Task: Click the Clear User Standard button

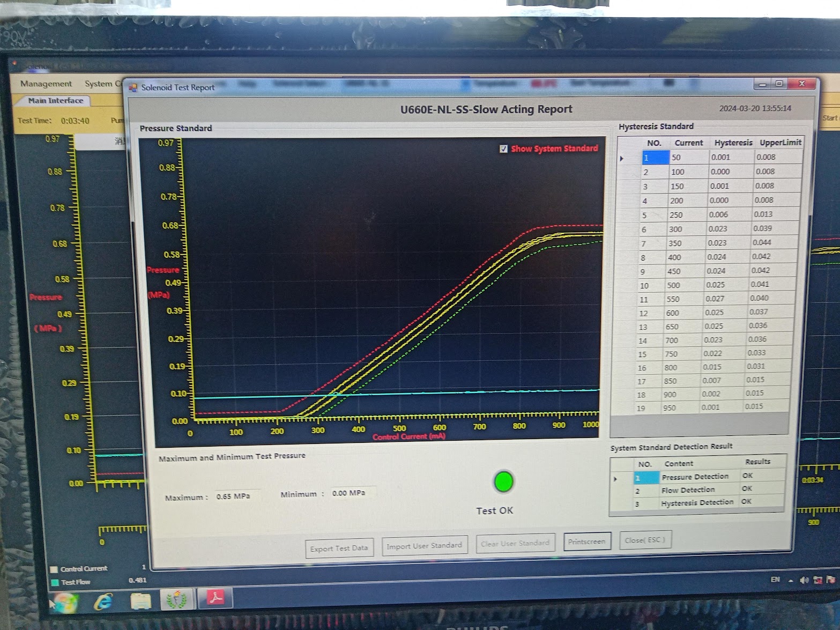Action: coord(515,543)
